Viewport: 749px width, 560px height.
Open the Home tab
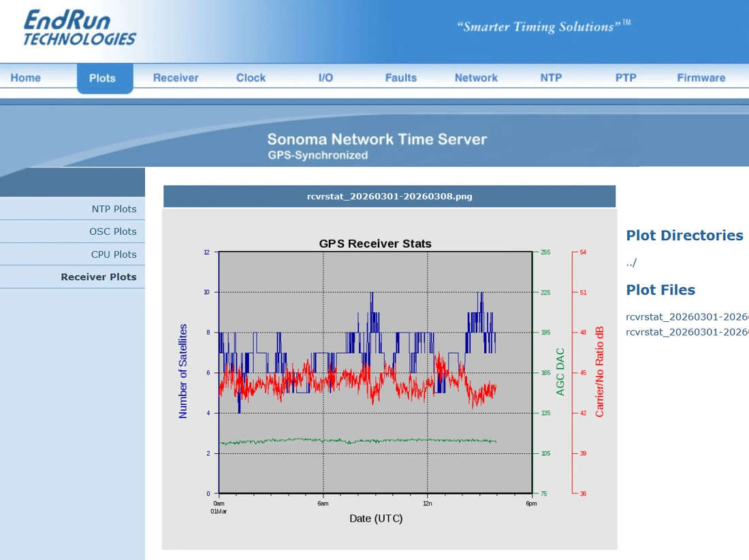[26, 78]
